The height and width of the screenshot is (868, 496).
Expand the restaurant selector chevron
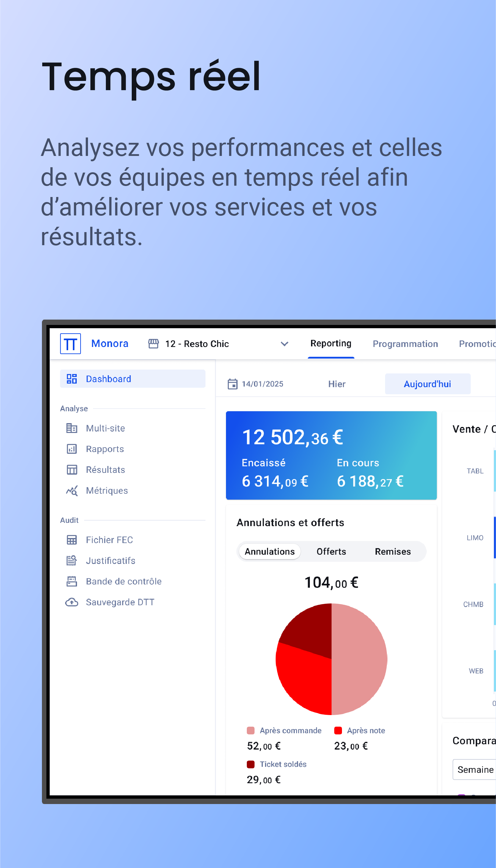click(x=285, y=344)
